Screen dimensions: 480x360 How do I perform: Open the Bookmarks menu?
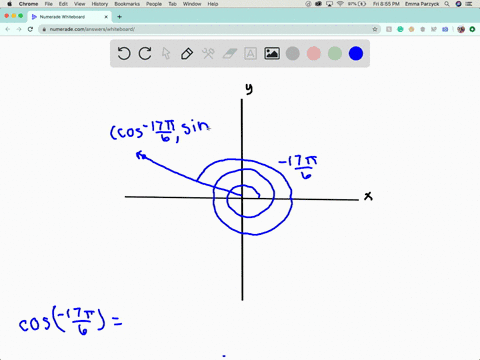127,4
